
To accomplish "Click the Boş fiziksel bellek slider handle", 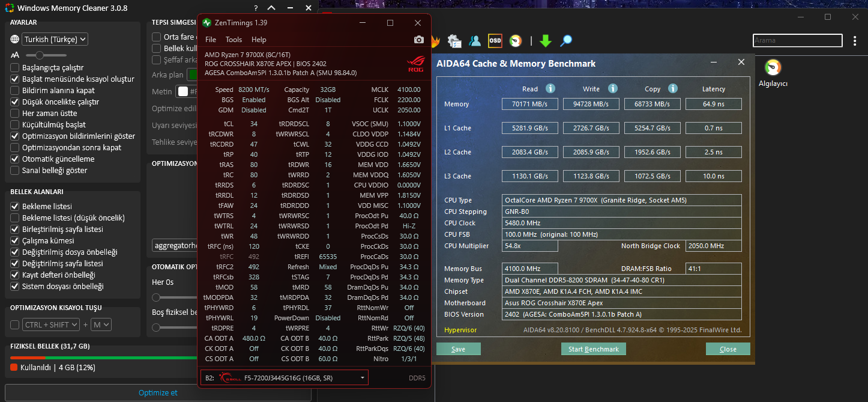I will 156,327.
